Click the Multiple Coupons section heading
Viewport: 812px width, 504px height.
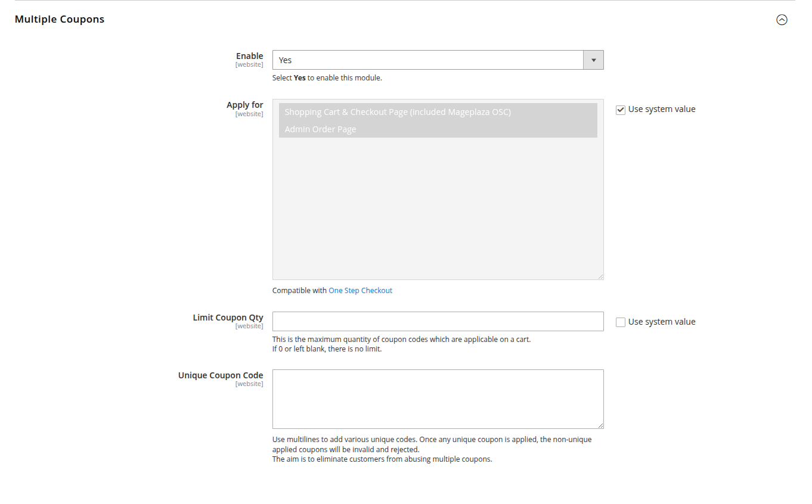pos(60,19)
